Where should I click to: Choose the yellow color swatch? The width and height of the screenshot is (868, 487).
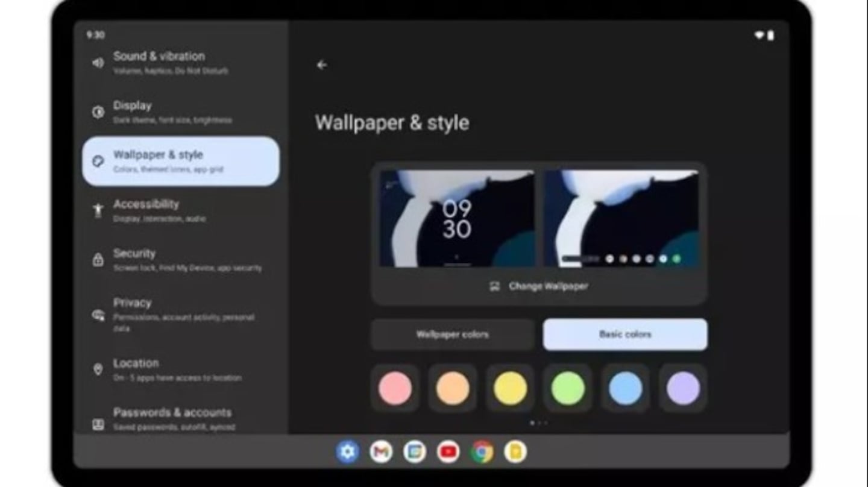[511, 388]
